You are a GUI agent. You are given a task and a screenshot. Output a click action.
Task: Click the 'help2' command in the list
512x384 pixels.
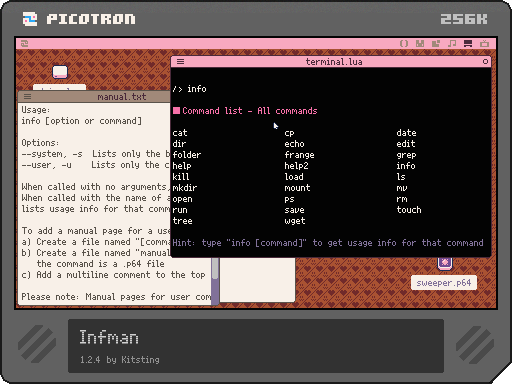tap(296, 166)
